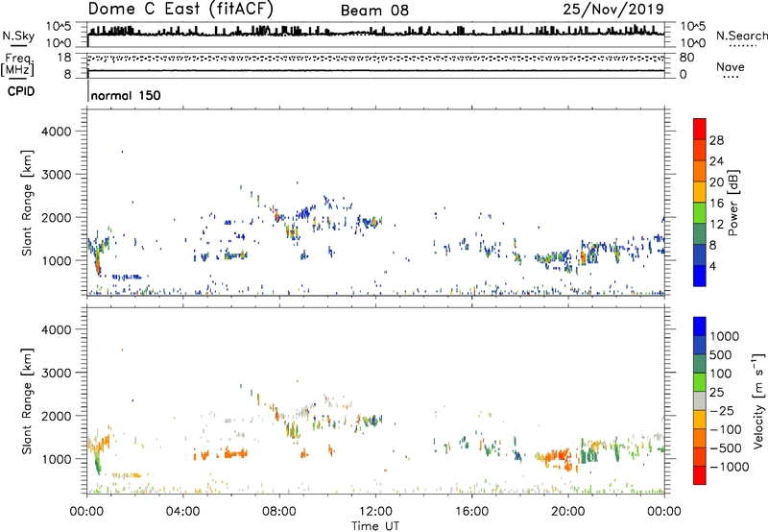The width and height of the screenshot is (768, 532).
Task: Click the '100' tick on Velocity colorbar
Action: click(x=721, y=374)
